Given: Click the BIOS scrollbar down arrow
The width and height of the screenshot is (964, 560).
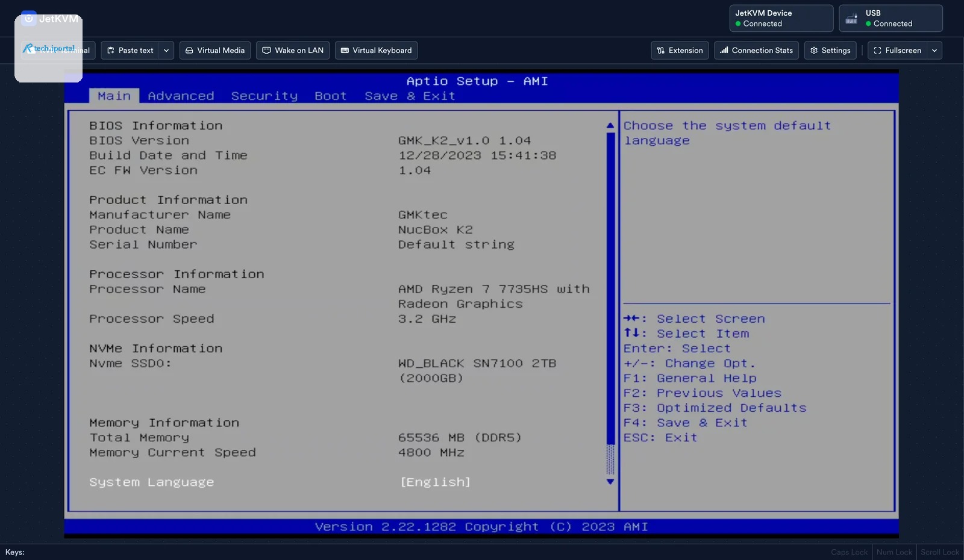Looking at the screenshot, I should click(x=610, y=482).
